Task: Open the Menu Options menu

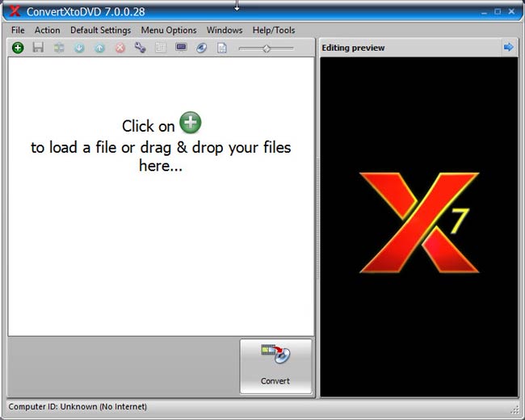Action: click(169, 30)
